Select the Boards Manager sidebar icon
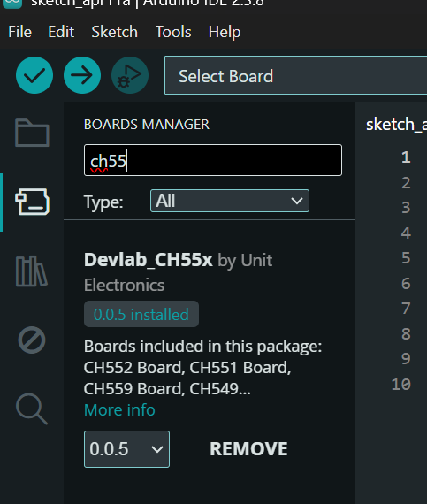 (32, 202)
